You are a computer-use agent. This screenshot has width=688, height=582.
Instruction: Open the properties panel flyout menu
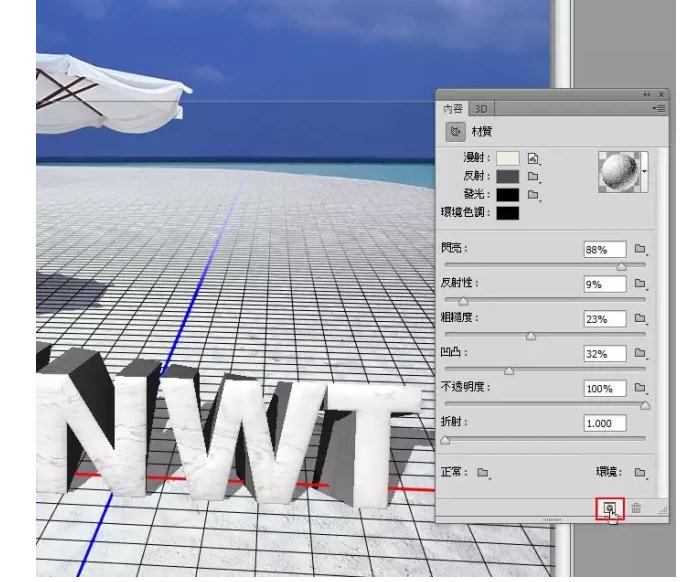pyautogui.click(x=658, y=108)
